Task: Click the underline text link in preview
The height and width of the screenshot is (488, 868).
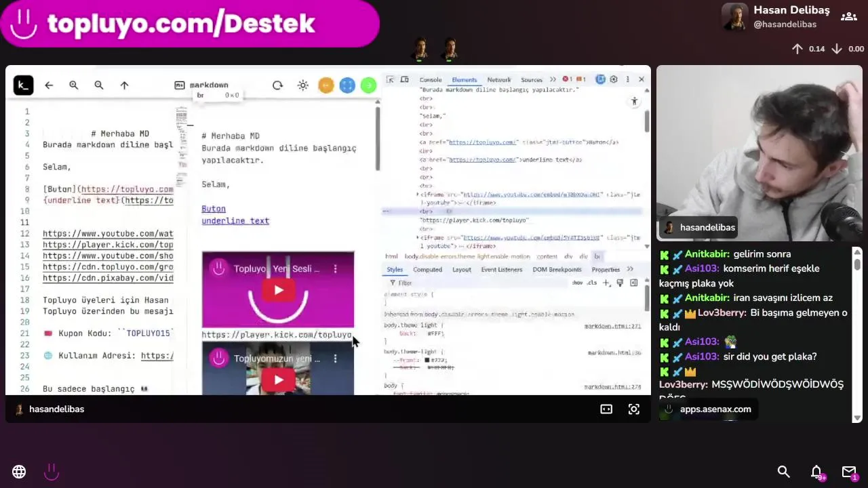Action: click(235, 221)
